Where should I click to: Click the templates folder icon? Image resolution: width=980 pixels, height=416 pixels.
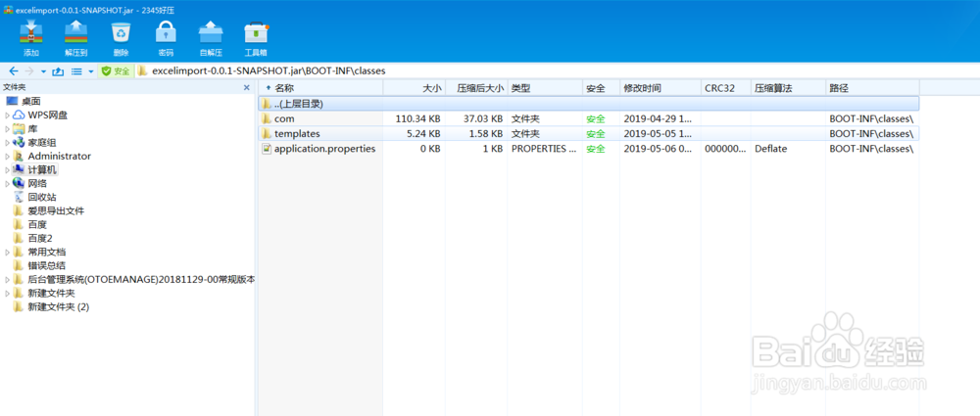(x=267, y=134)
